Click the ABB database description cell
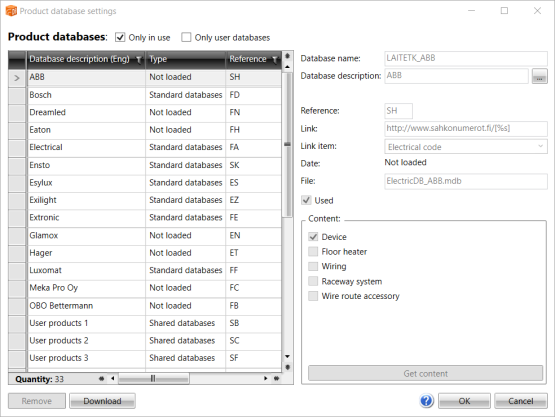The height and width of the screenshot is (417, 555). [x=86, y=78]
